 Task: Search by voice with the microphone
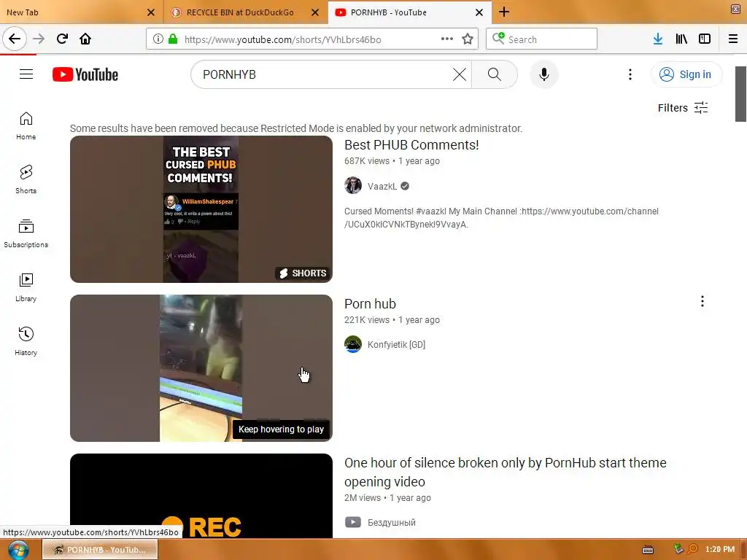(544, 74)
